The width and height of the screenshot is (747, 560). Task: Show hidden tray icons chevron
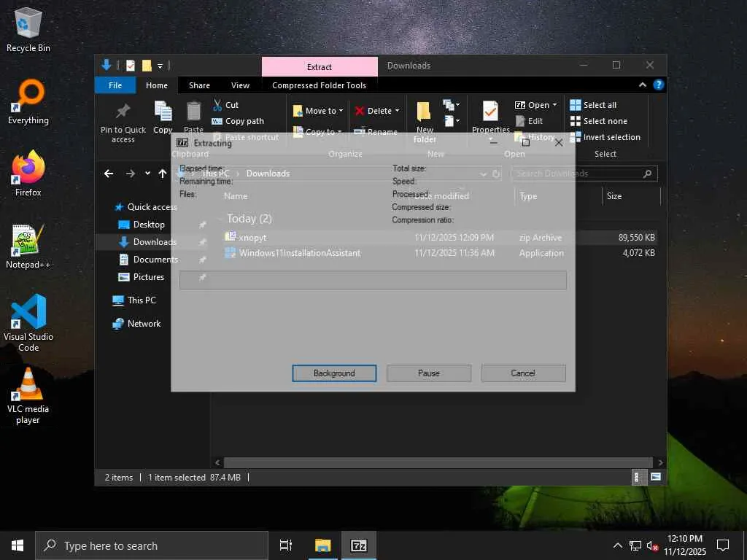coord(617,545)
